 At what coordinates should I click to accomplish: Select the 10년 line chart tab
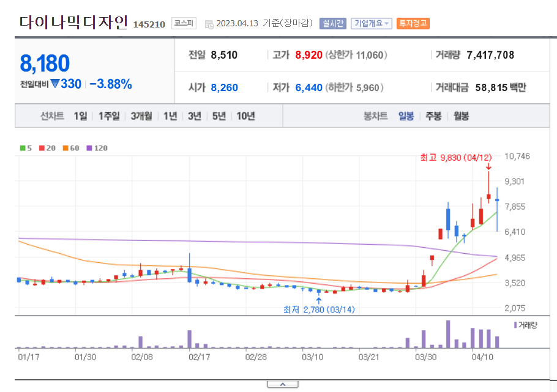point(246,116)
